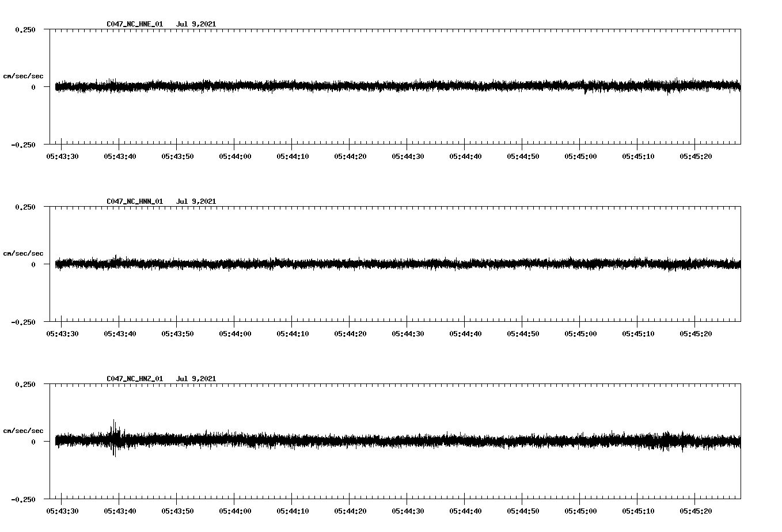The width and height of the screenshot is (782, 532).
Task: Click the 05:44:00 time label under HNN plot
Action: pos(235,334)
